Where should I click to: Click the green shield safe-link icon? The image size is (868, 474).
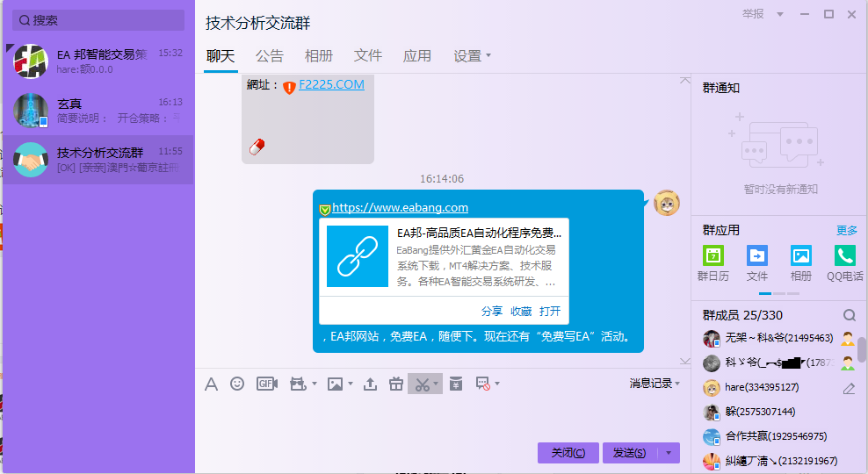(325, 210)
